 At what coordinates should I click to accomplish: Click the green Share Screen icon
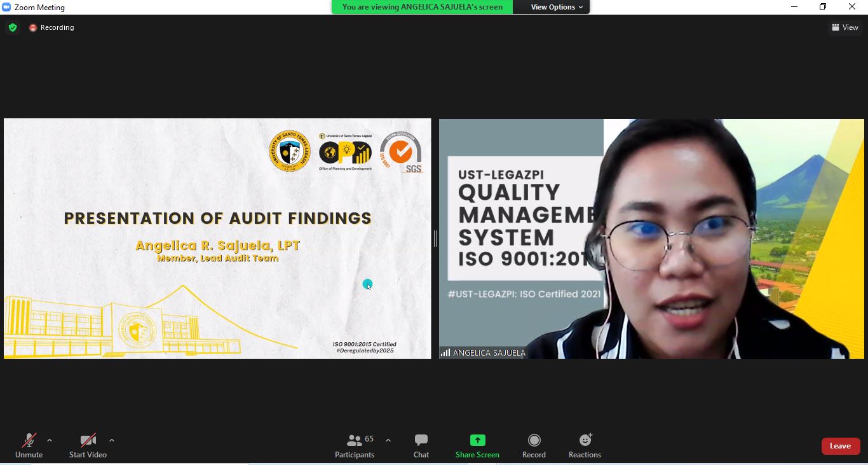pos(477,440)
